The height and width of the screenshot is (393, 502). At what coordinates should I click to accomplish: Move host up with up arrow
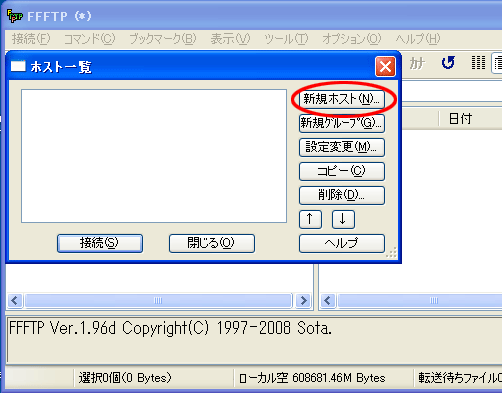(x=310, y=219)
